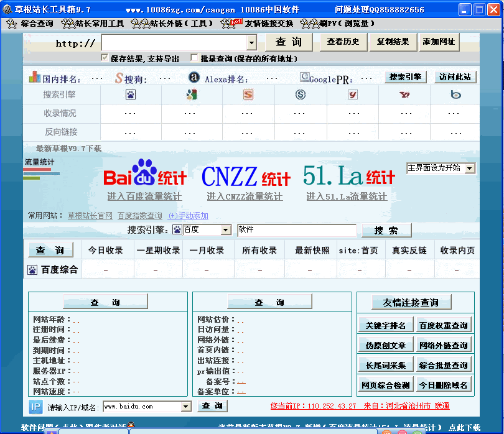Click the http:// URL input field

(175, 42)
